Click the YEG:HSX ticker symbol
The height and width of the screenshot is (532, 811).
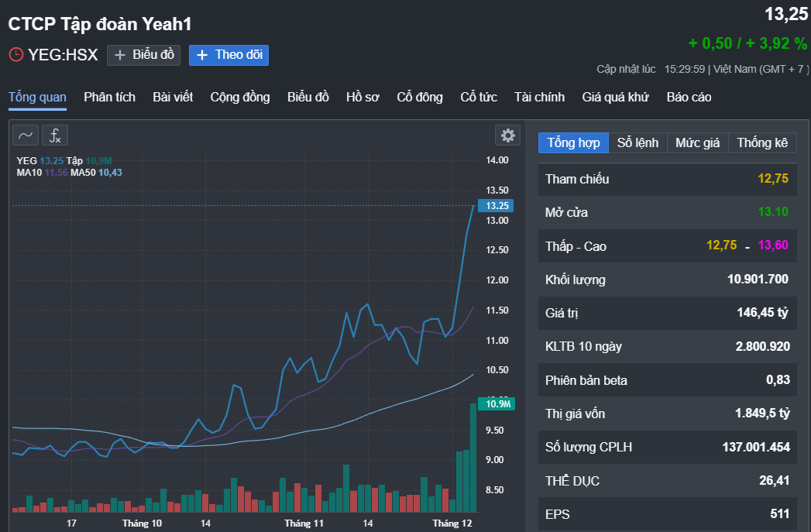point(63,55)
